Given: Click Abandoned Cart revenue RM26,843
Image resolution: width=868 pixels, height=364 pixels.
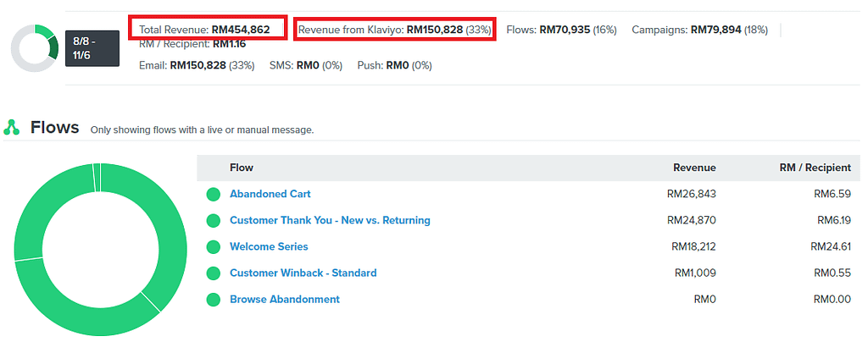Looking at the screenshot, I should click(x=692, y=194).
